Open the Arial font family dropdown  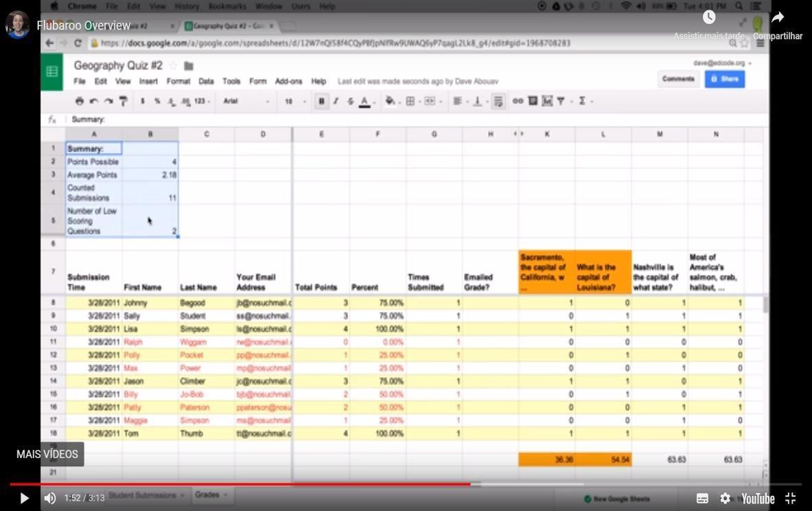click(246, 101)
